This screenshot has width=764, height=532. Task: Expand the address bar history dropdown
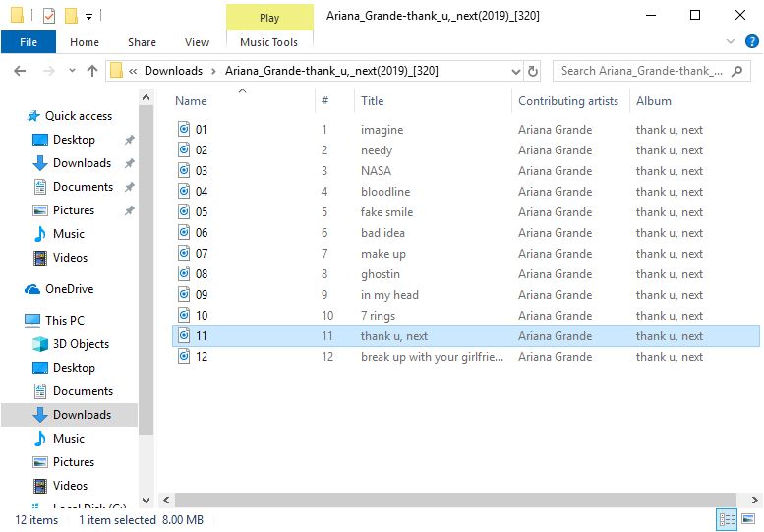pos(513,71)
